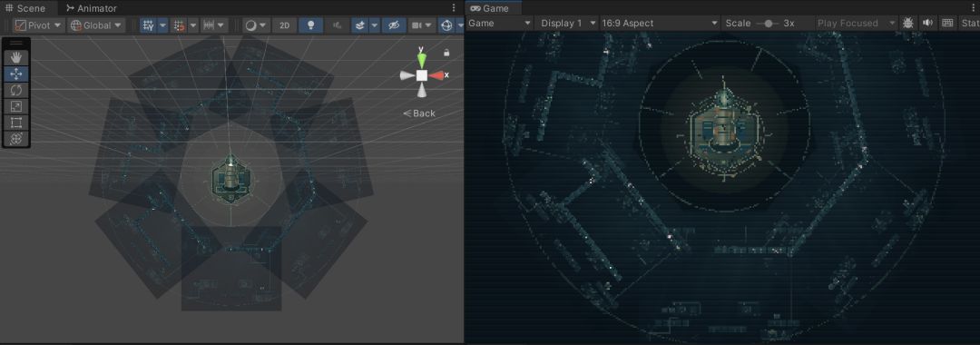The image size is (980, 345).
Task: Open the Global handle rotation dropdown
Action: point(96,25)
